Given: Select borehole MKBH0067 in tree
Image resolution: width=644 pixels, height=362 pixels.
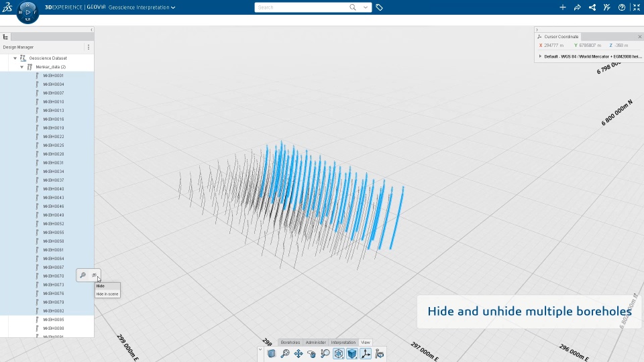Looking at the screenshot, I should (54, 267).
